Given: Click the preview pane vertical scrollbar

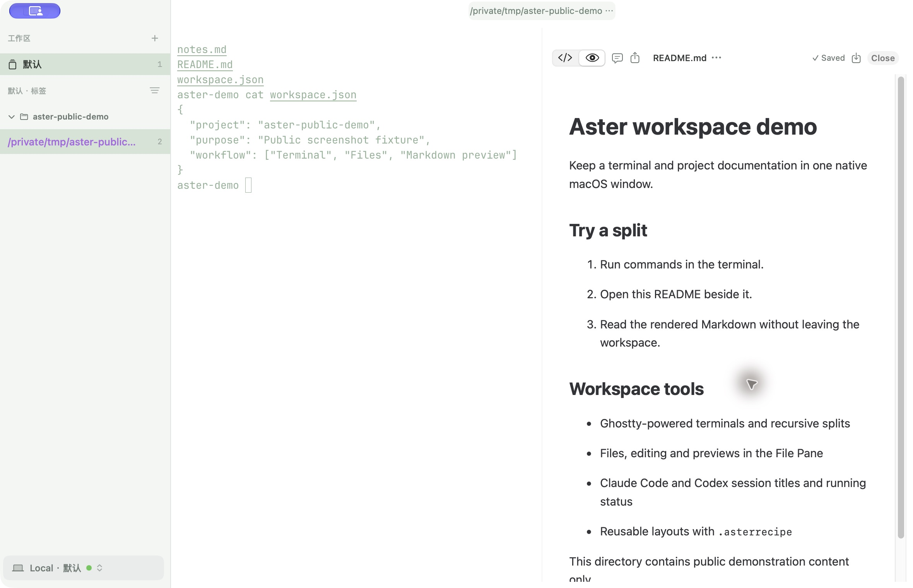Looking at the screenshot, I should coord(901,308).
